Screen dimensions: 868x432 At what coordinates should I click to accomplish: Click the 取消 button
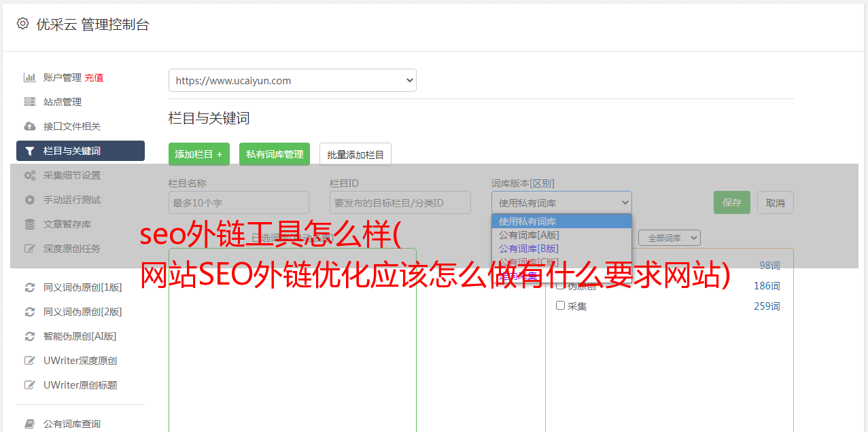(776, 202)
